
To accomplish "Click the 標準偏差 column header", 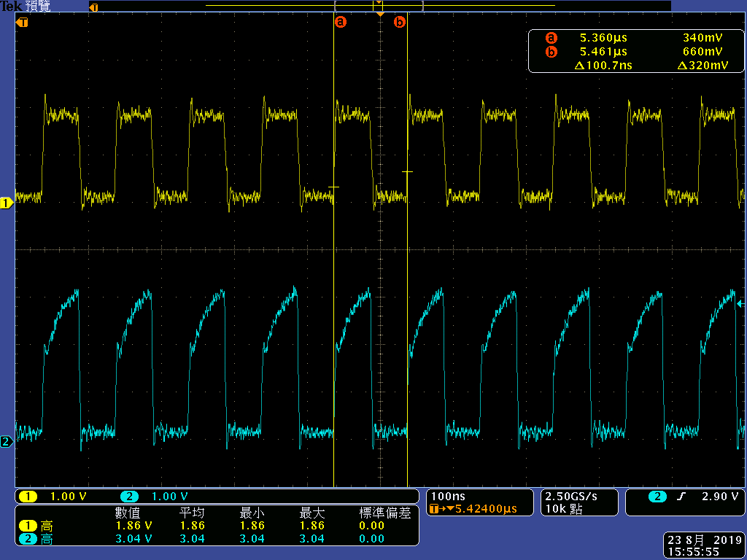I will (384, 513).
